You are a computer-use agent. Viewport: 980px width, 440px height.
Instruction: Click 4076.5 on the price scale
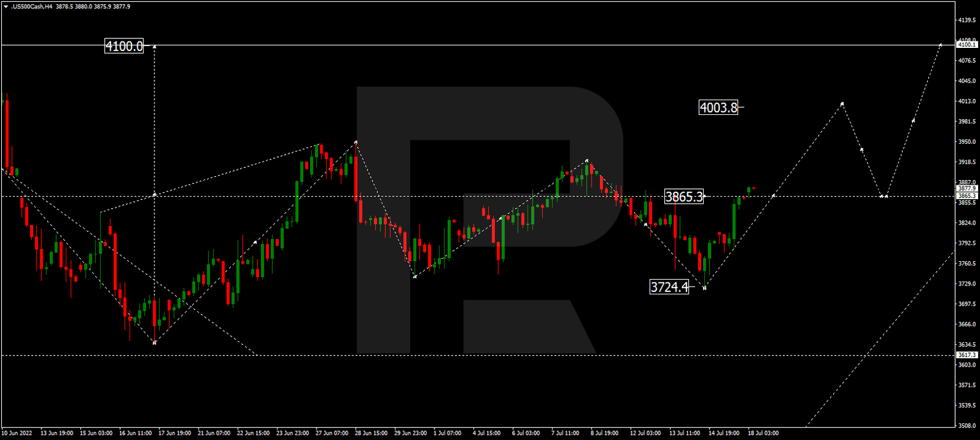coord(967,61)
